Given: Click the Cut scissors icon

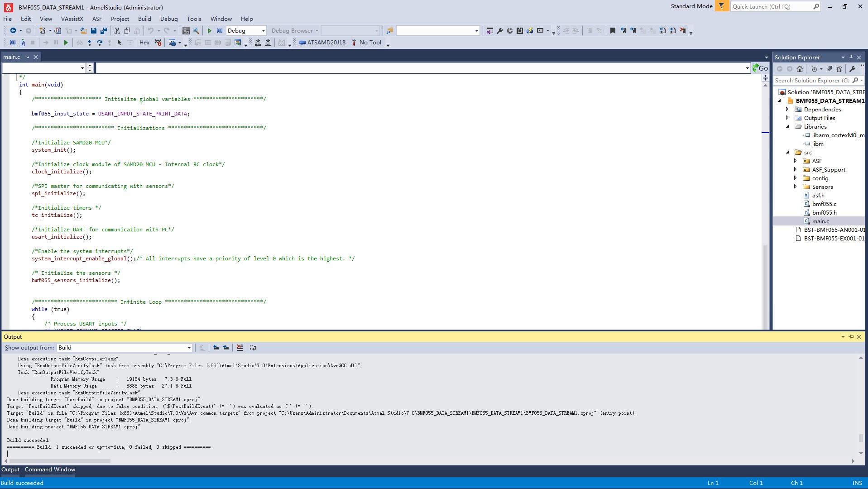Looking at the screenshot, I should click(117, 31).
